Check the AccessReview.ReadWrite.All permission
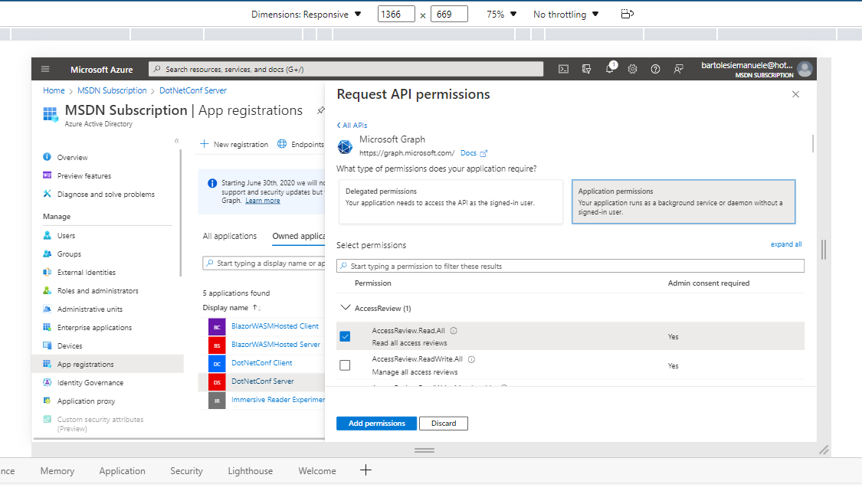 point(345,365)
